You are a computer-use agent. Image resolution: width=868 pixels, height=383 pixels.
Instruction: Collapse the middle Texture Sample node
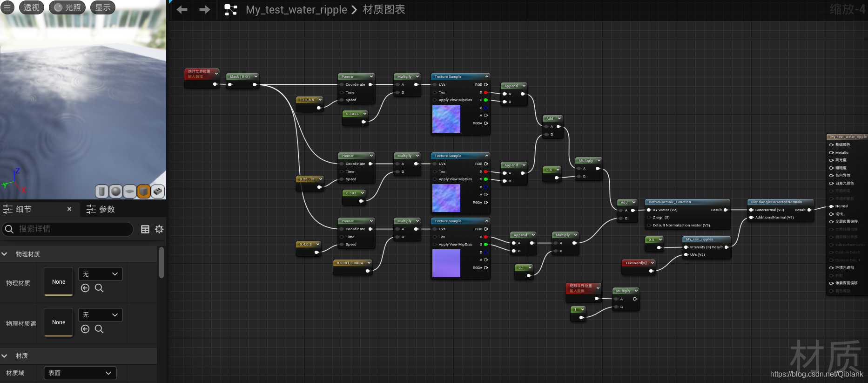click(x=487, y=156)
